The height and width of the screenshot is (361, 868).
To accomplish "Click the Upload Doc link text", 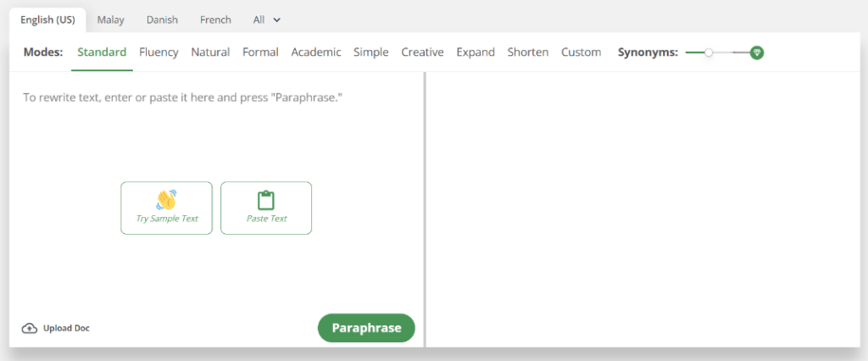I will [x=66, y=329].
